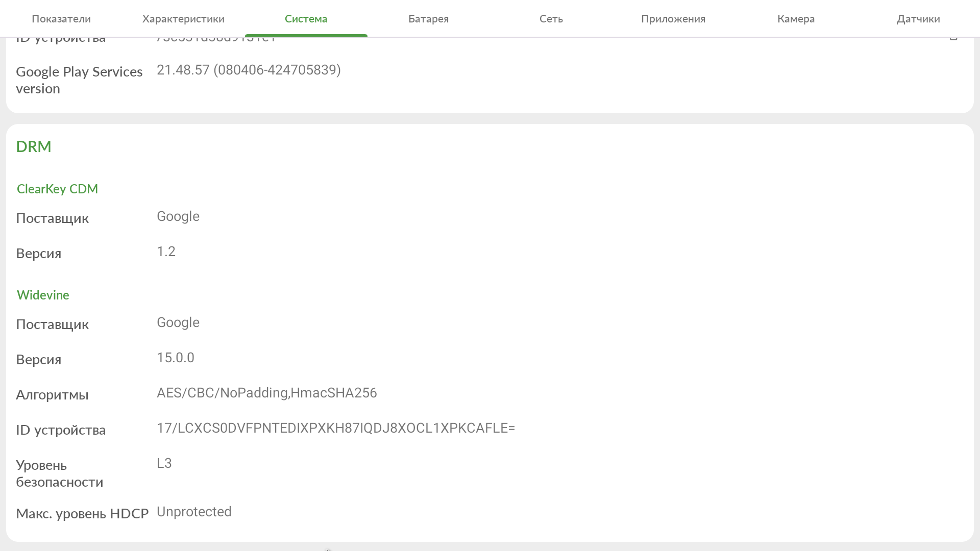Click the Widevine subheading
Screen dimensions: 980x551
(x=43, y=295)
